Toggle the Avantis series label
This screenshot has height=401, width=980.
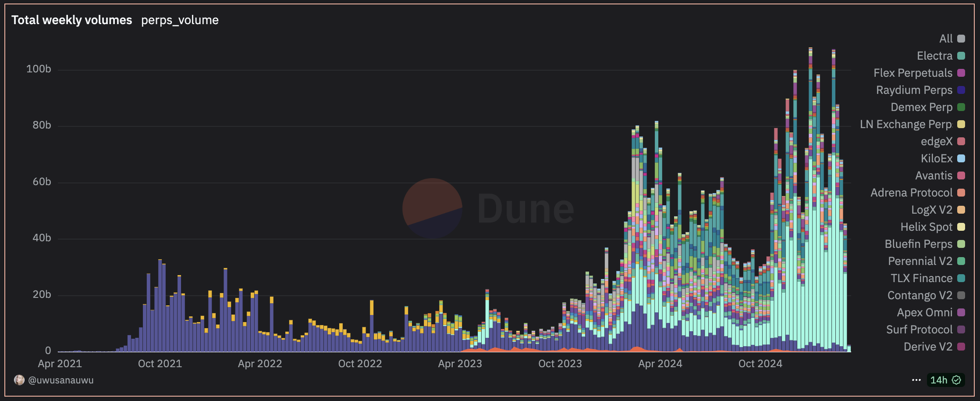[934, 175]
